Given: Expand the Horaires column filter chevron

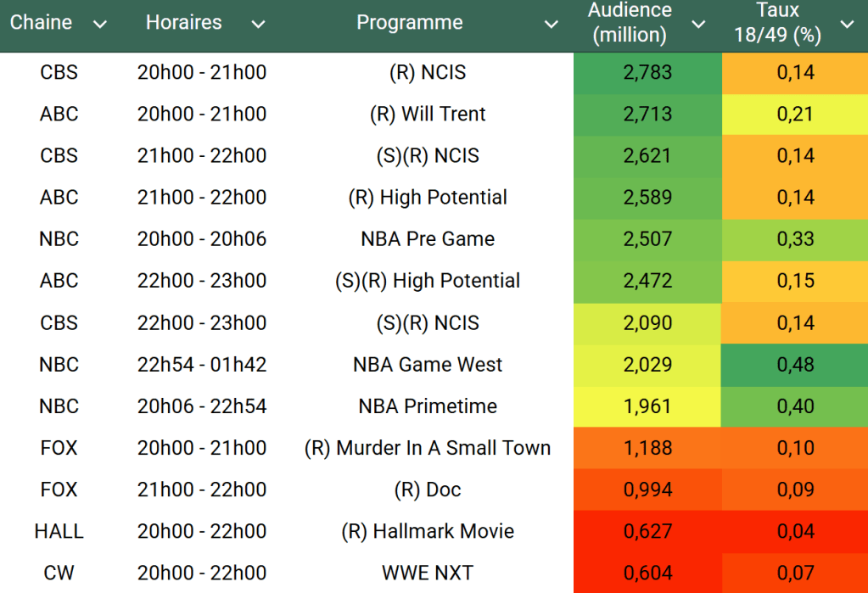Looking at the screenshot, I should coord(258,25).
